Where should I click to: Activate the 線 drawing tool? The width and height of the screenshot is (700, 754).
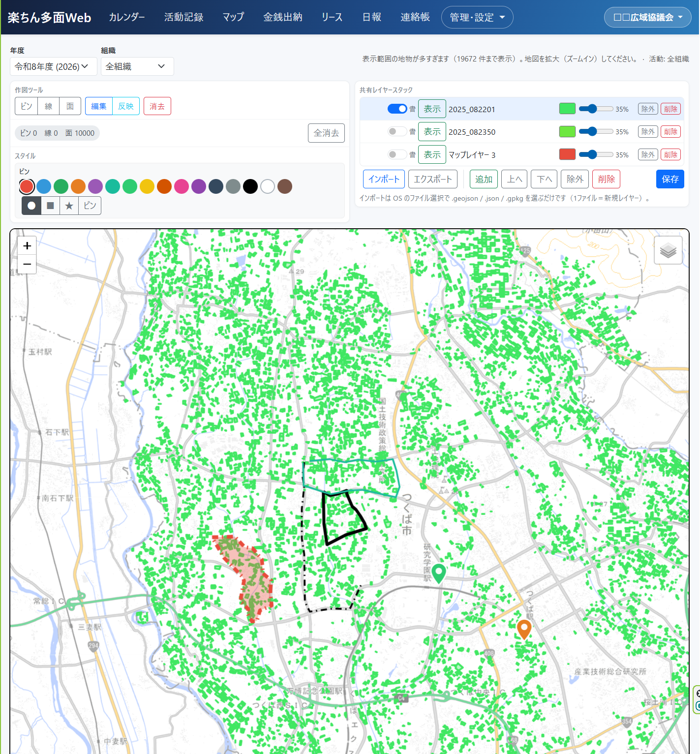point(49,106)
